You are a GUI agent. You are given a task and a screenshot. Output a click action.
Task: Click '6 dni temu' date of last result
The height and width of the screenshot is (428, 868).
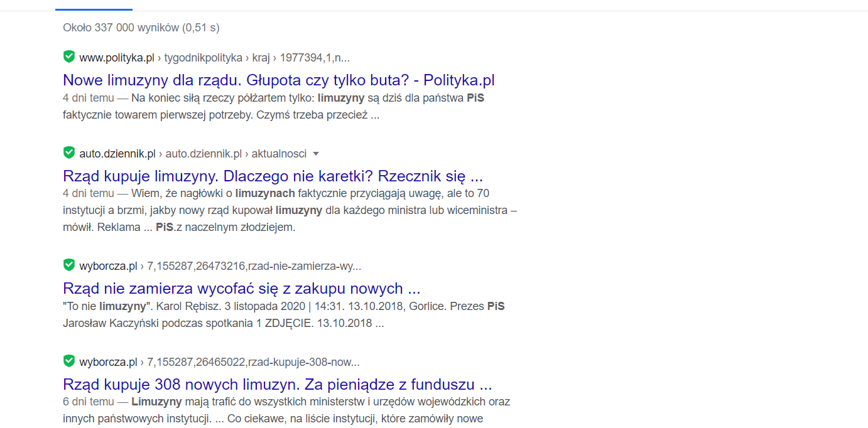pyautogui.click(x=89, y=402)
